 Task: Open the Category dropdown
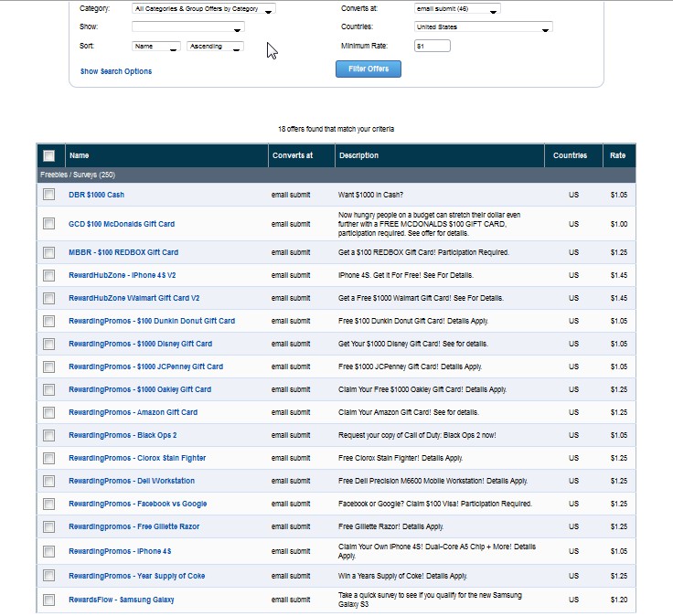pyautogui.click(x=203, y=8)
